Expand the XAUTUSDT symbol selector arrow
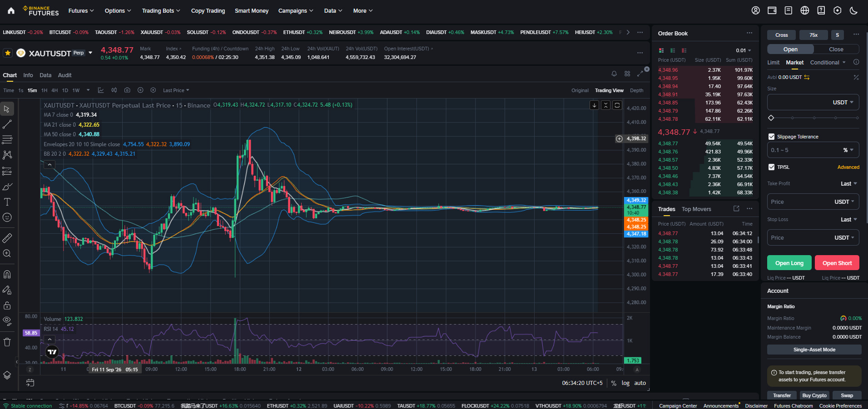This screenshot has height=409, width=868. tap(90, 53)
